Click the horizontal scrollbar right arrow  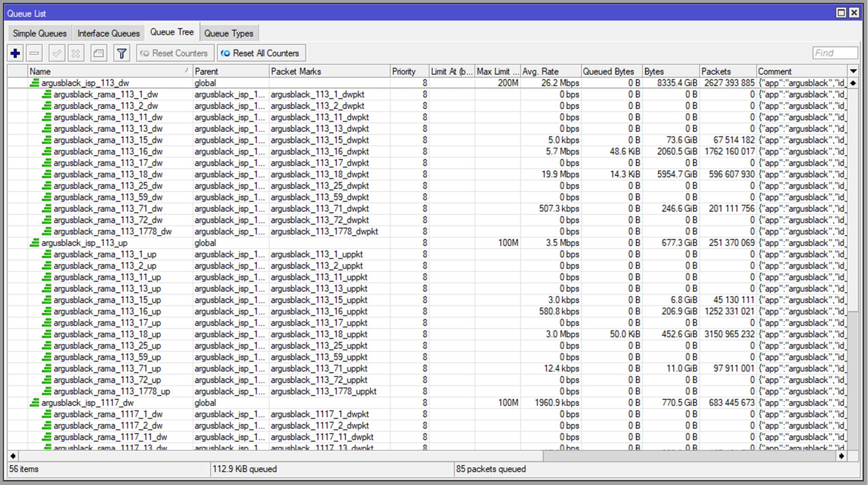pos(841,456)
